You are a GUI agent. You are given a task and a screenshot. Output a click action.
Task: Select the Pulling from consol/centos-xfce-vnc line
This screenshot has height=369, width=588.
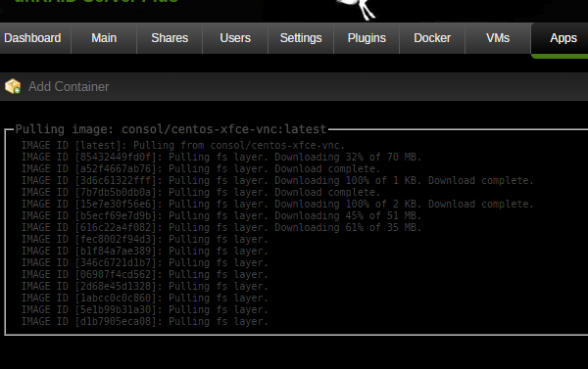(183, 146)
